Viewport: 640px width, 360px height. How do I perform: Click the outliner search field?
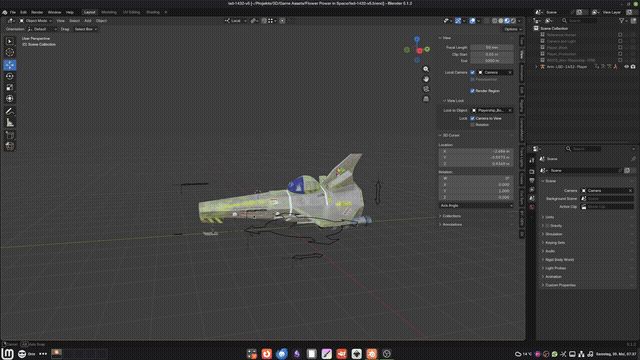point(579,20)
